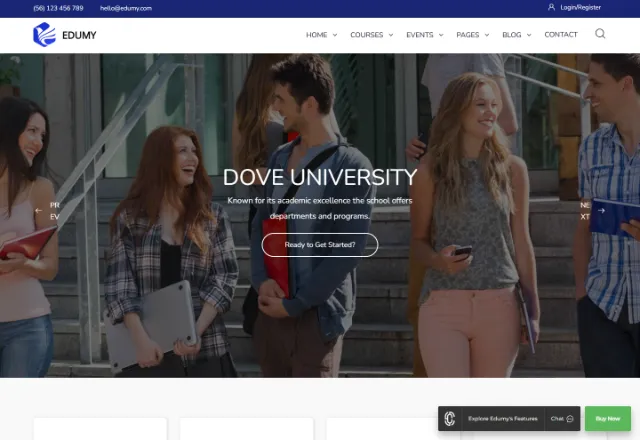The image size is (640, 440).
Task: Go to the Contact page
Action: 561,35
